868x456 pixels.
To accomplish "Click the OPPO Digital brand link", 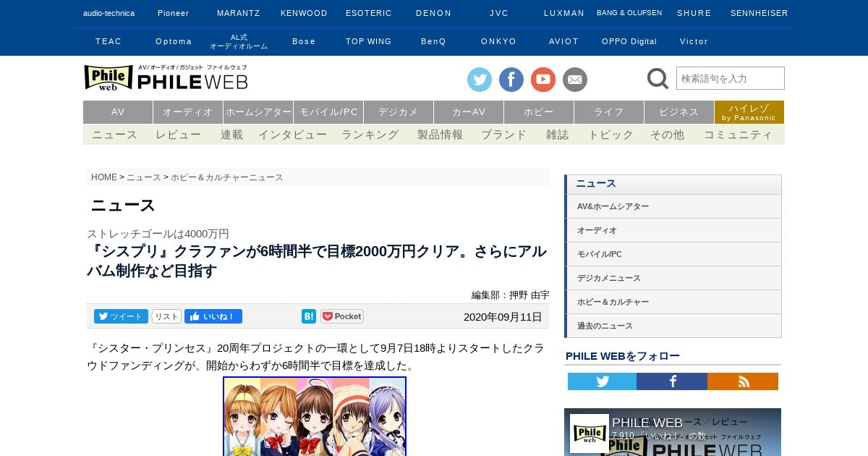I will (629, 41).
